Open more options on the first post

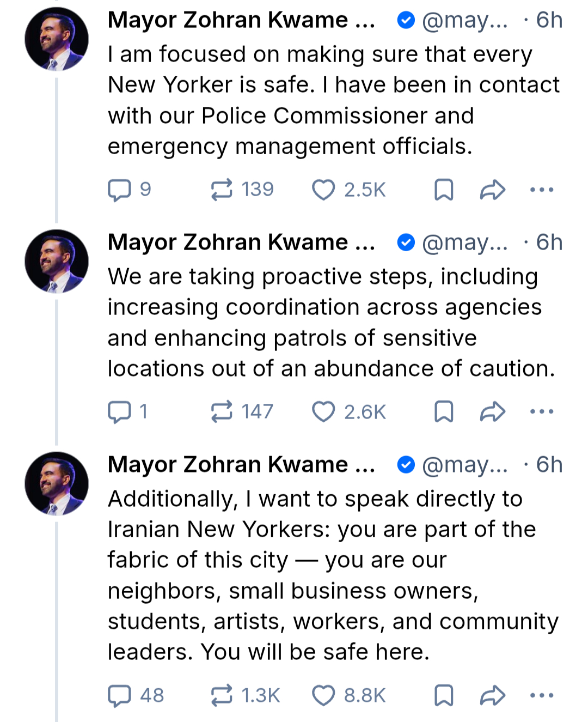click(x=542, y=190)
